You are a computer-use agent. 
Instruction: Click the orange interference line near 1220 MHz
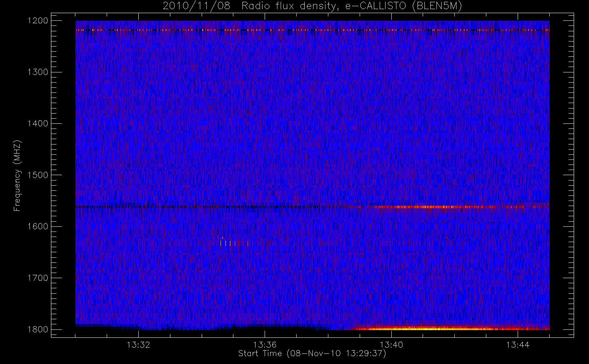pyautogui.click(x=312, y=30)
